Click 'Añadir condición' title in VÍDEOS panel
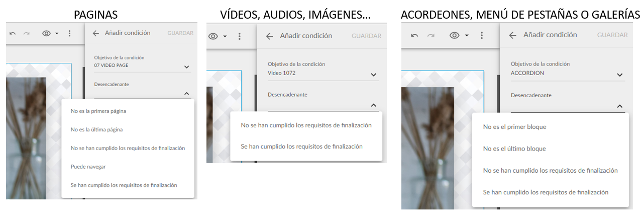The image size is (644, 216). click(306, 36)
